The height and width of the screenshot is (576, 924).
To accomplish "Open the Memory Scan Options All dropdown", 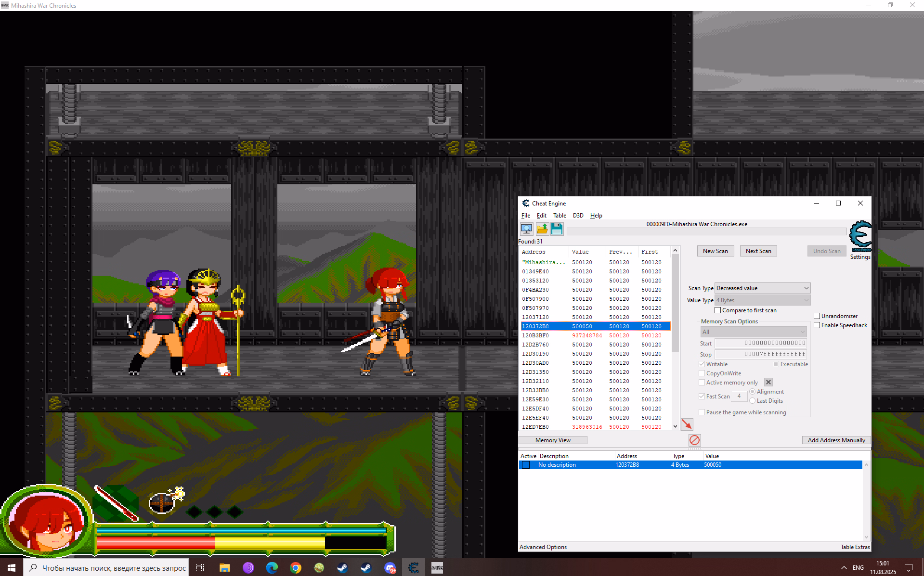I will 753,332.
